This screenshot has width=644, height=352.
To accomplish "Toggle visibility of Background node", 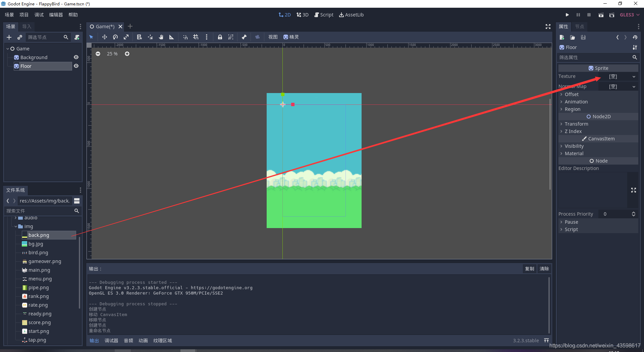I will [x=76, y=57].
